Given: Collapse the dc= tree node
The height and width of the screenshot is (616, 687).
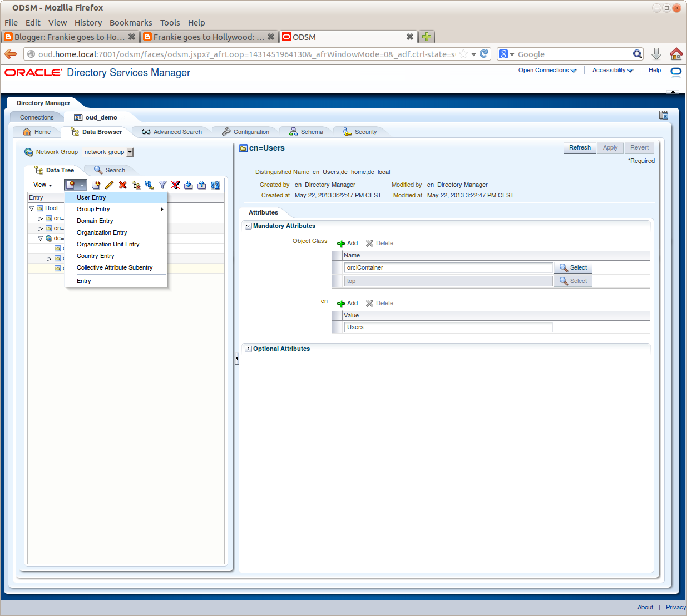Looking at the screenshot, I should click(40, 239).
